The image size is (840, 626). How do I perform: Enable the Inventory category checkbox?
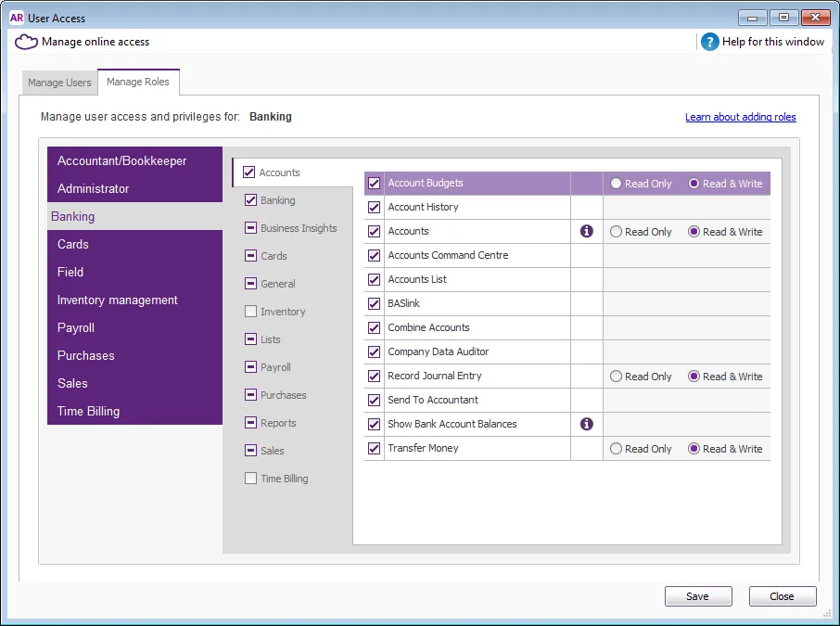pyautogui.click(x=250, y=312)
